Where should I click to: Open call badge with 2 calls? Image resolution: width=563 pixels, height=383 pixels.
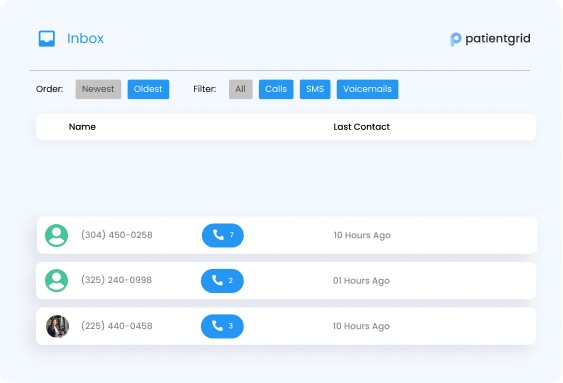tap(222, 281)
